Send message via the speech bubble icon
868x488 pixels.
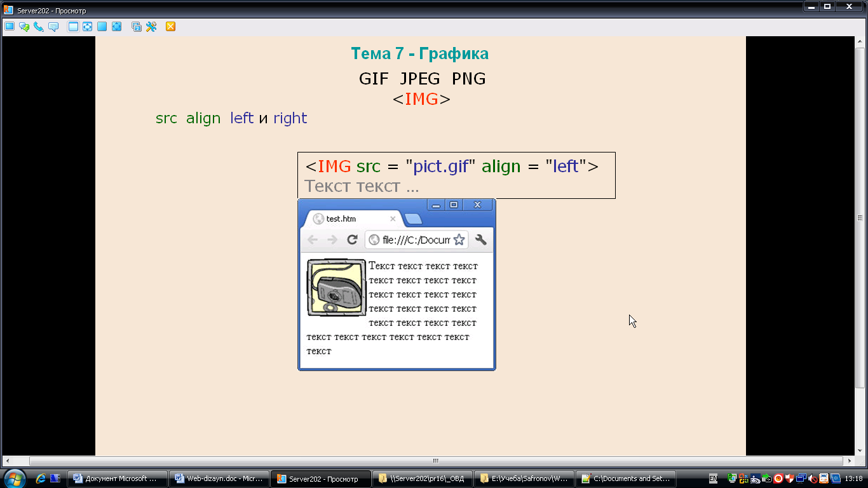click(53, 27)
